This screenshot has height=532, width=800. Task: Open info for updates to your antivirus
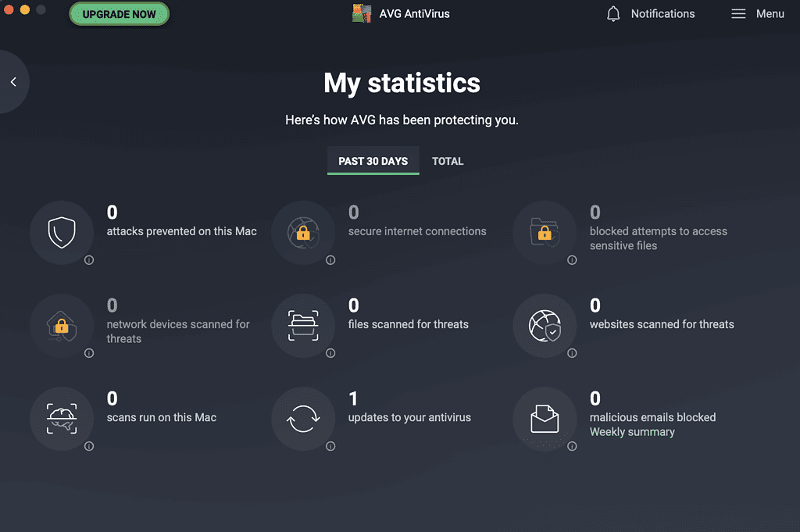330,446
